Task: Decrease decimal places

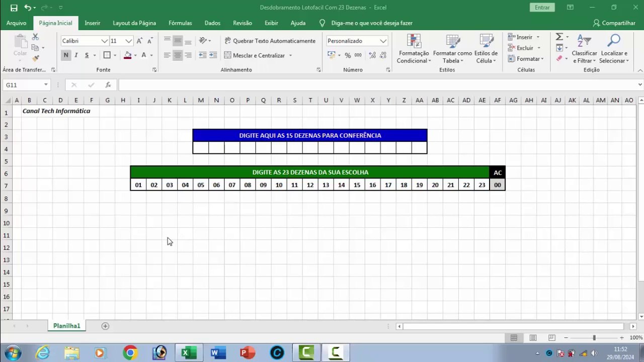Action: 382,55
